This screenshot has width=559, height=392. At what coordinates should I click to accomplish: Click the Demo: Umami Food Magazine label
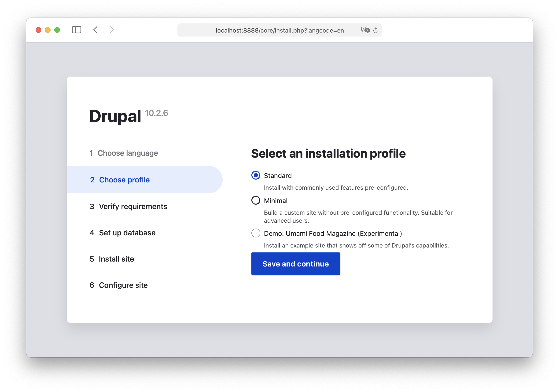point(333,233)
